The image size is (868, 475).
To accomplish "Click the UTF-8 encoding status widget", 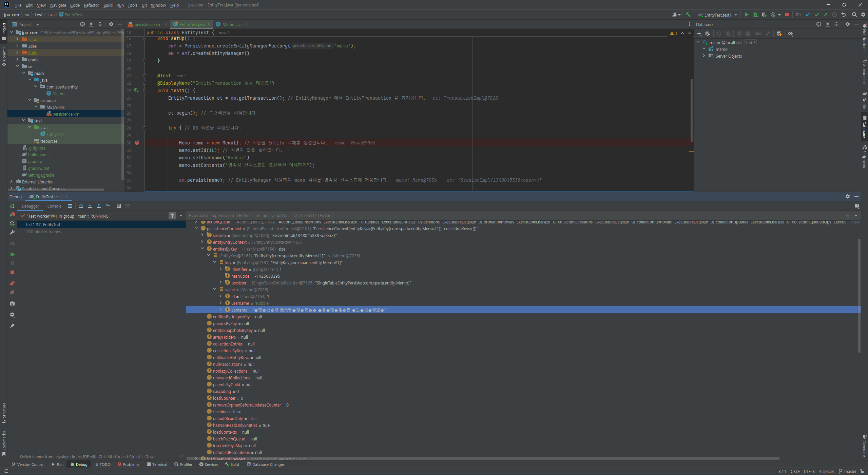I will click(x=809, y=471).
